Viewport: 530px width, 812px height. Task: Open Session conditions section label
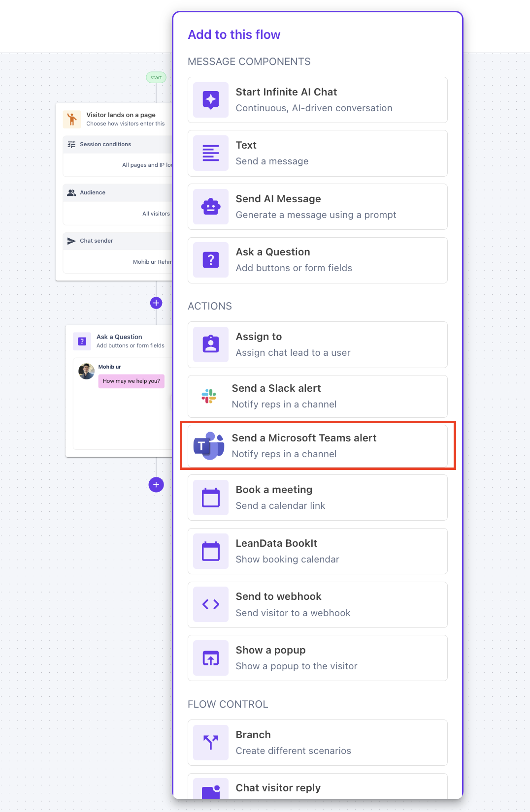105,144
